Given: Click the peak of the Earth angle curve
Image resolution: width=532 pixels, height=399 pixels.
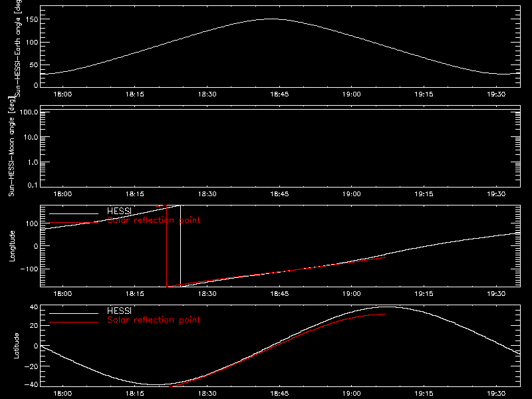Looking at the screenshot, I should tap(271, 19).
